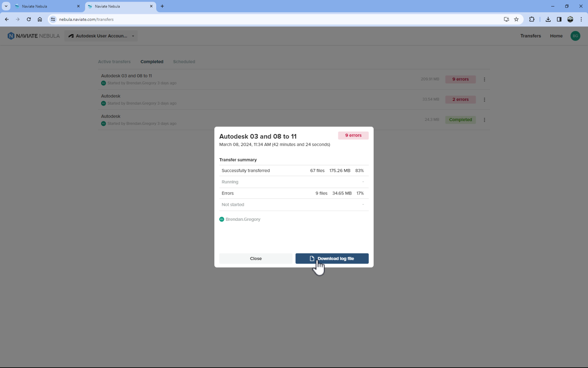This screenshot has height=368, width=588.
Task: Click the Completed status badge
Action: point(460,120)
